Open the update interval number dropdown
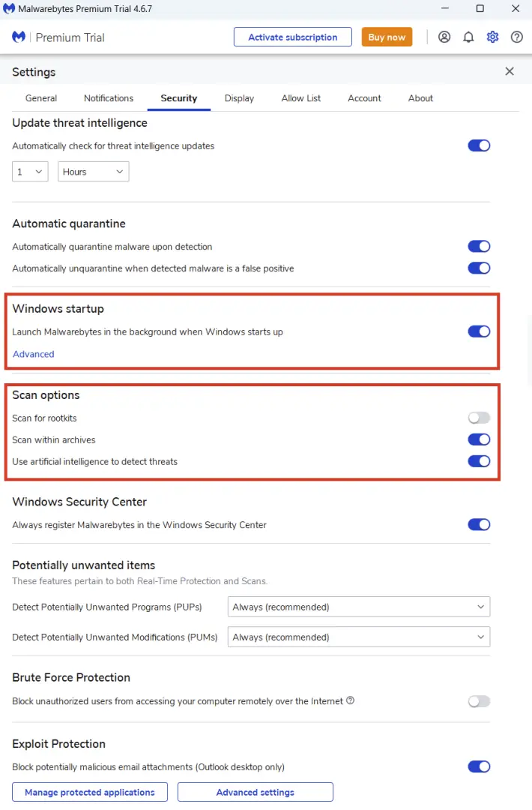The image size is (532, 810). [30, 172]
